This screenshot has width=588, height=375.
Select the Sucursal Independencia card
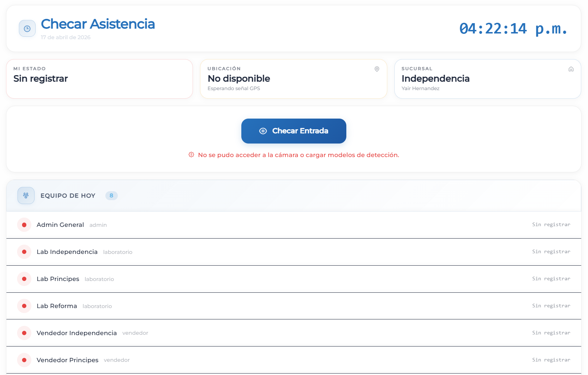tap(487, 79)
